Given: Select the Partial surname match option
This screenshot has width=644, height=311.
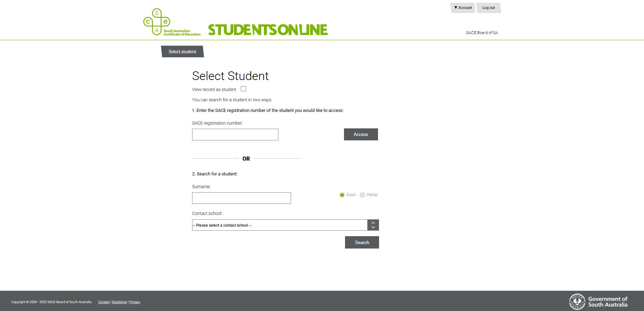Looking at the screenshot, I should [x=362, y=195].
